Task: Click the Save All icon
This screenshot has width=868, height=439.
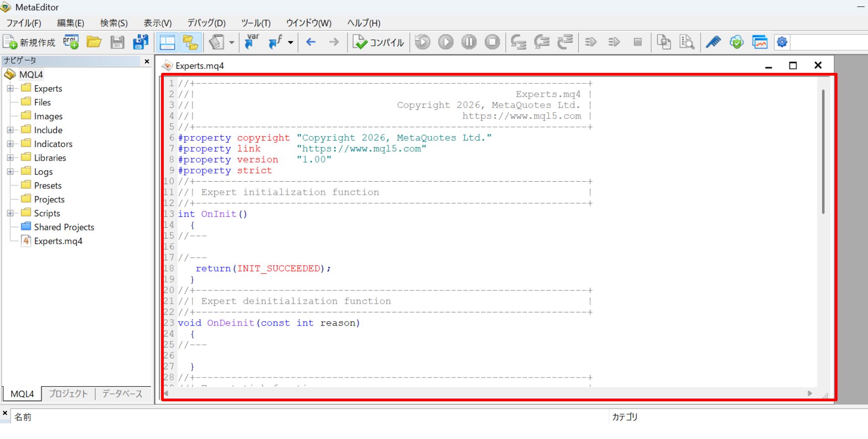Action: 141,42
